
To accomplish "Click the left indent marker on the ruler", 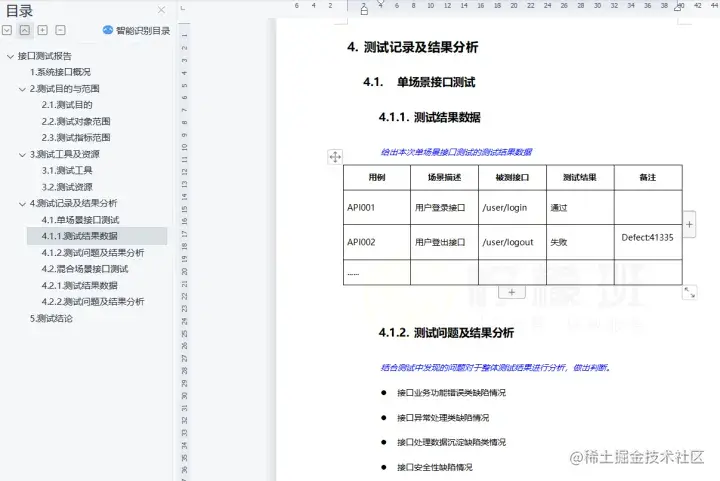I will click(x=364, y=9).
